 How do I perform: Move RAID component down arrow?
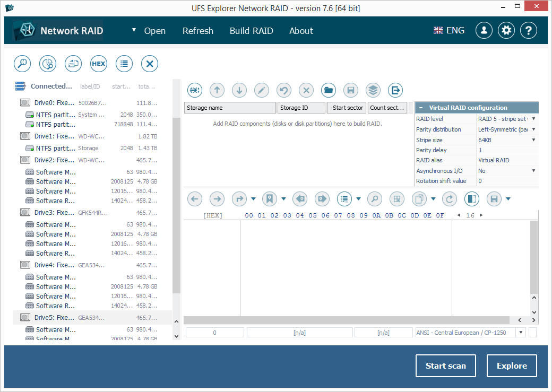pos(239,90)
